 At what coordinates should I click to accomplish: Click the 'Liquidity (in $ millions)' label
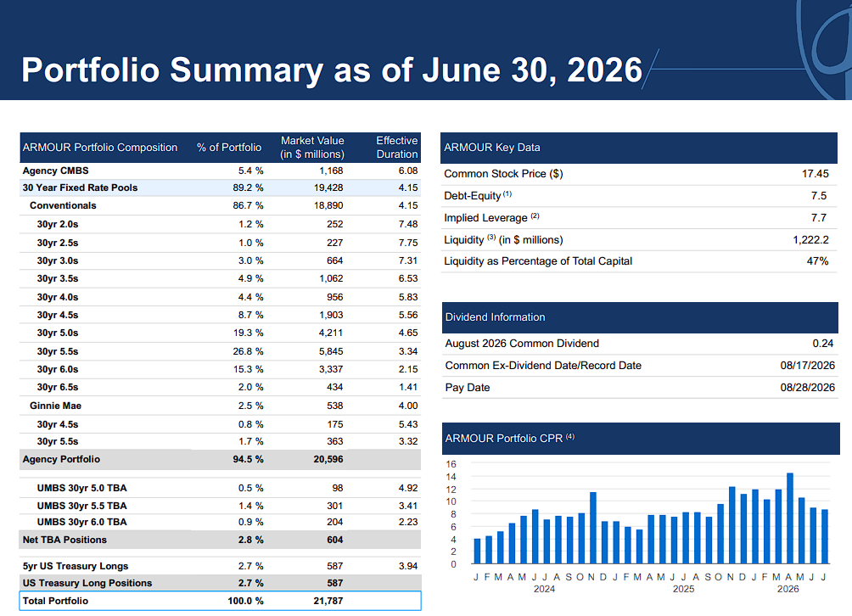(x=504, y=239)
